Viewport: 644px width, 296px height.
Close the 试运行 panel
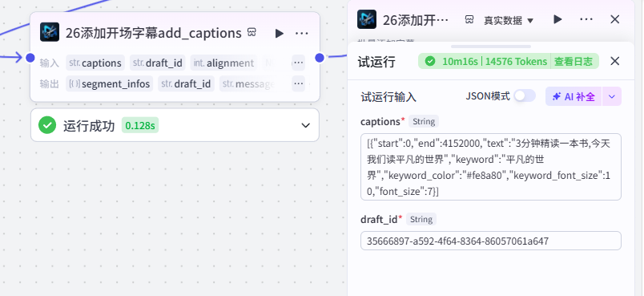tap(615, 61)
